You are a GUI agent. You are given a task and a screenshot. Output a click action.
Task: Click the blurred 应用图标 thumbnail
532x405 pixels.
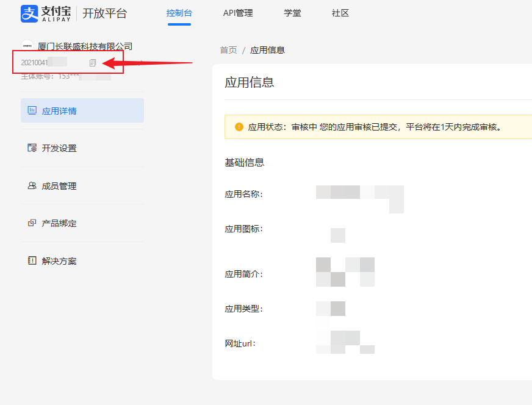[337, 235]
